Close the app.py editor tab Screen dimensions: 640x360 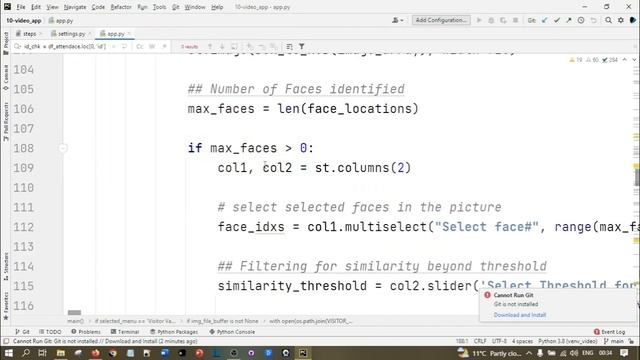(x=129, y=33)
